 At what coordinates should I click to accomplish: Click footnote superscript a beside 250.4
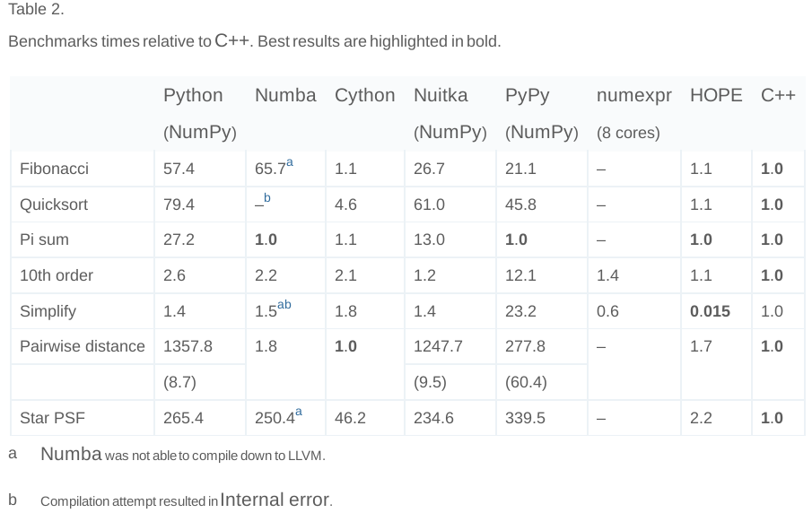tap(299, 412)
